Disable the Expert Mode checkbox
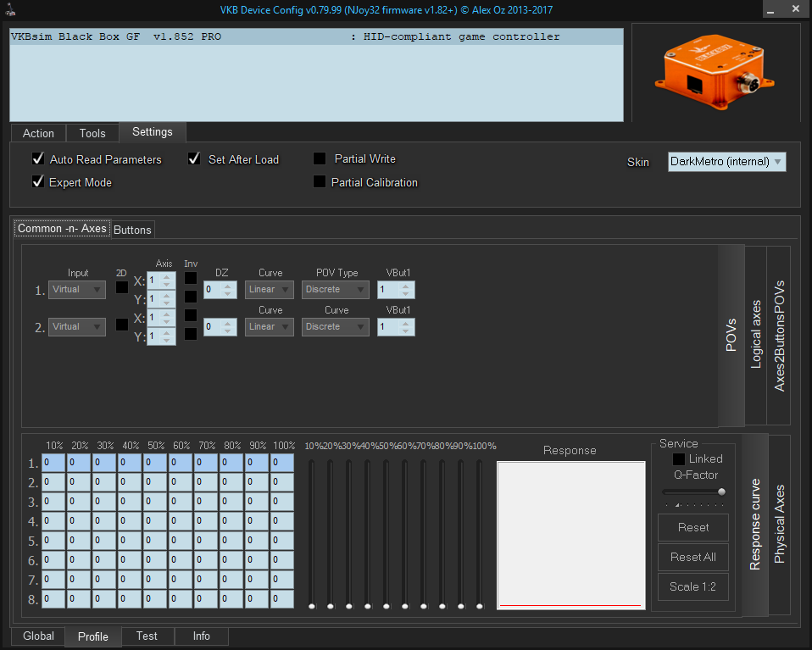Viewport: 812px width, 650px height. click(37, 181)
